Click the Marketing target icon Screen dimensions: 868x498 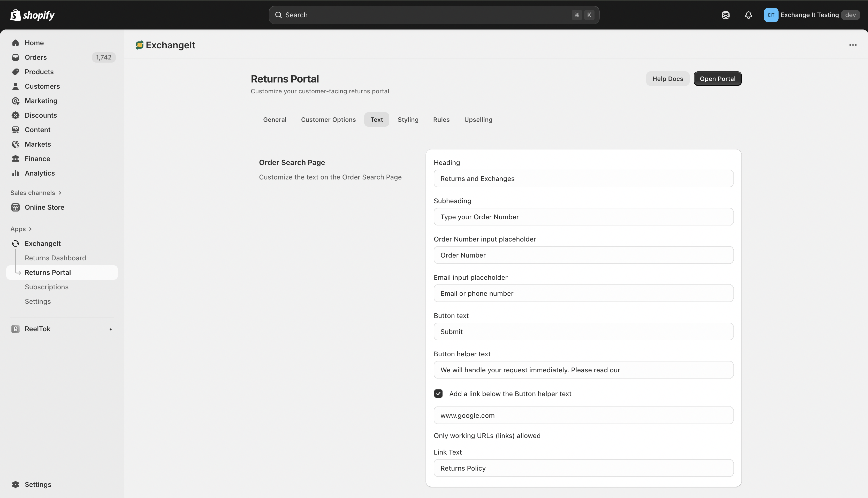pyautogui.click(x=16, y=101)
